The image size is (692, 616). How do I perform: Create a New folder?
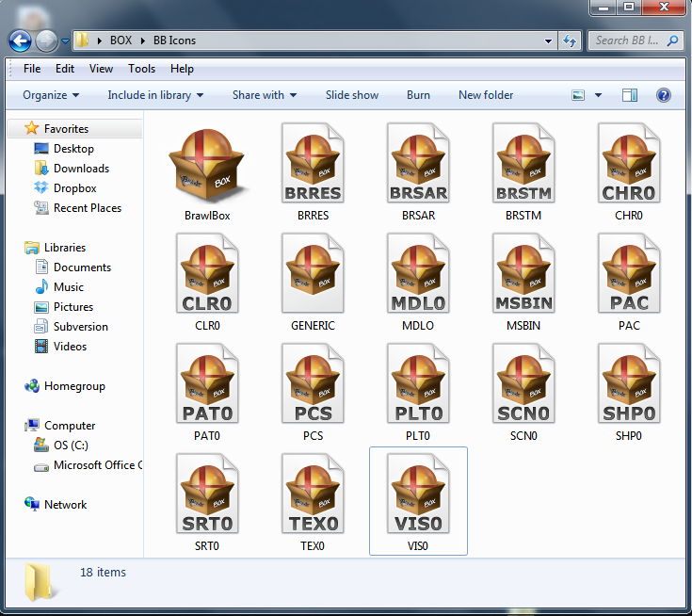[486, 95]
